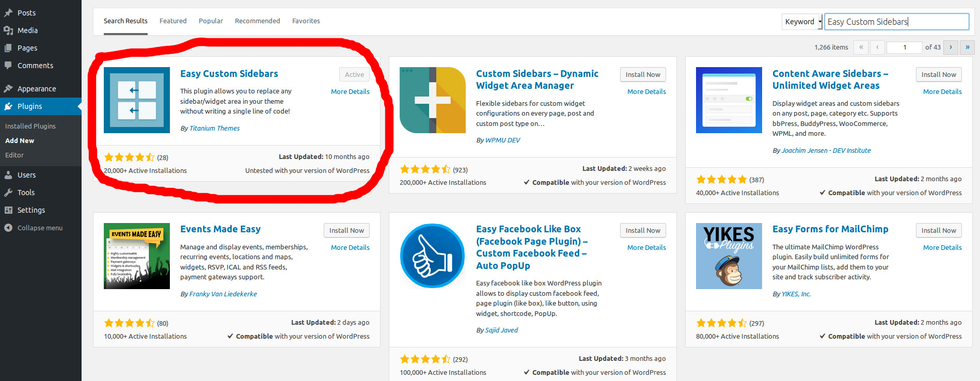Switch to Popular tab
The image size is (980, 381).
(x=211, y=21)
